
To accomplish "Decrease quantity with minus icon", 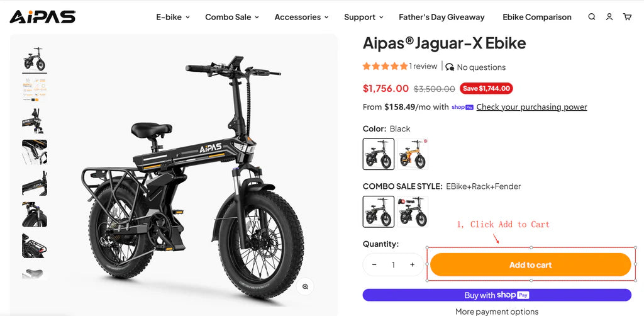I will tap(374, 265).
